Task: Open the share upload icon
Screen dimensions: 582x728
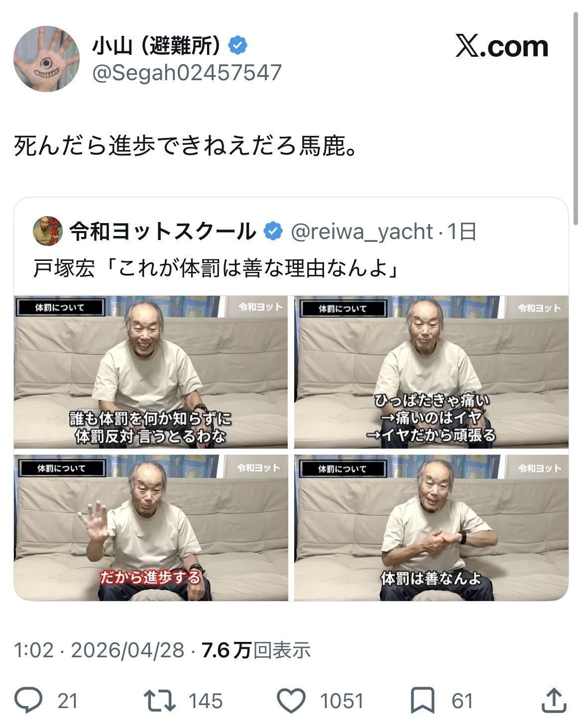Action: [x=554, y=700]
